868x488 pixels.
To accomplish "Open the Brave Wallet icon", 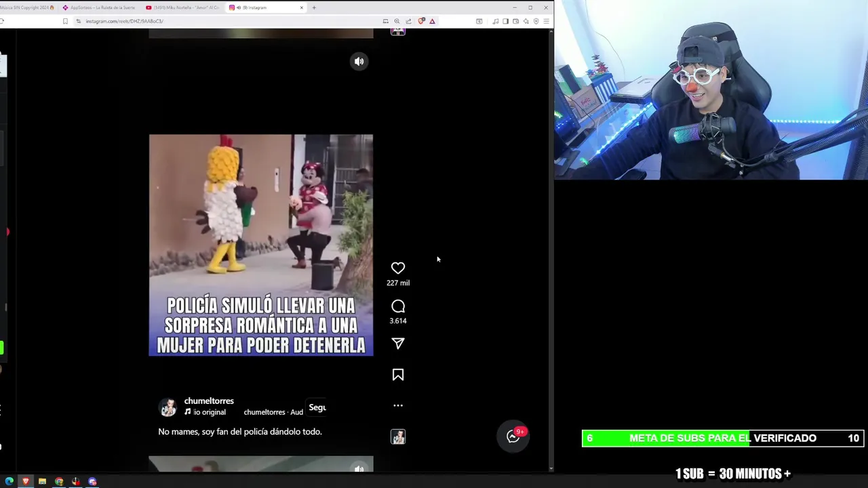I will [x=515, y=21].
